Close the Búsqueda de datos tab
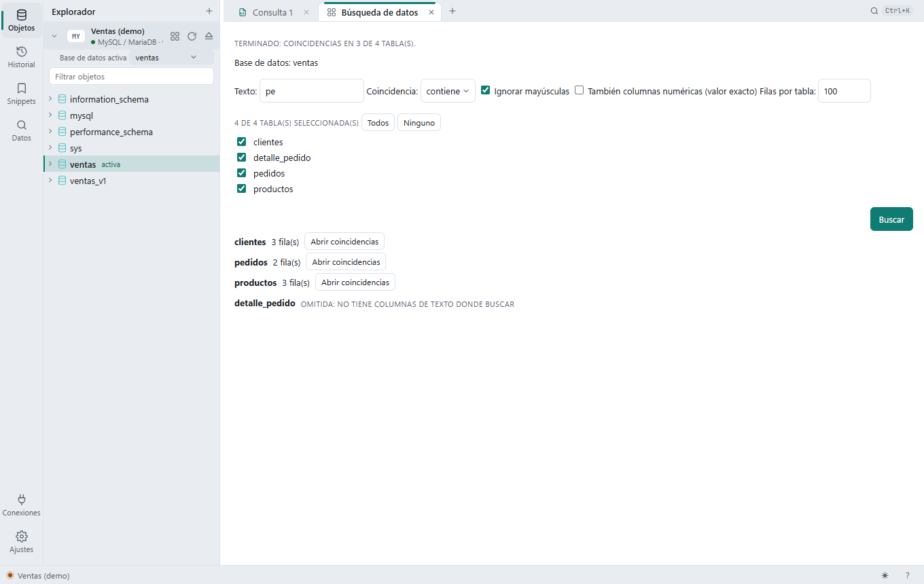 [431, 12]
